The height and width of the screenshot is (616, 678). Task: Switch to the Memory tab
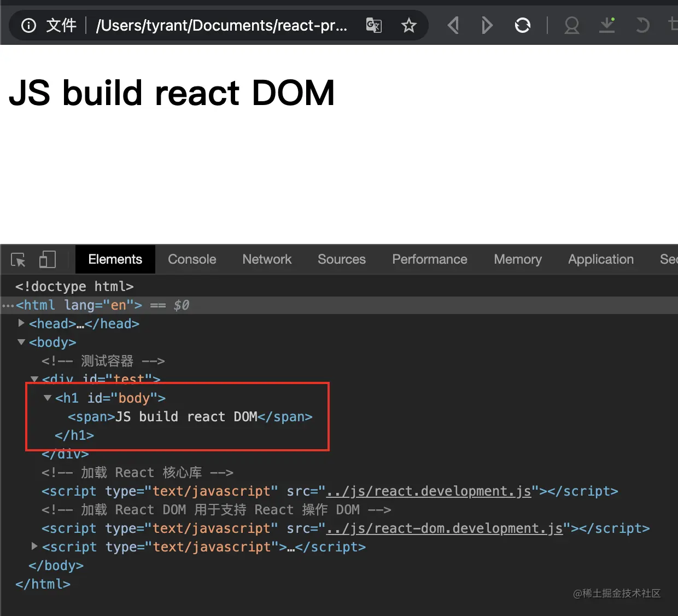click(x=518, y=259)
